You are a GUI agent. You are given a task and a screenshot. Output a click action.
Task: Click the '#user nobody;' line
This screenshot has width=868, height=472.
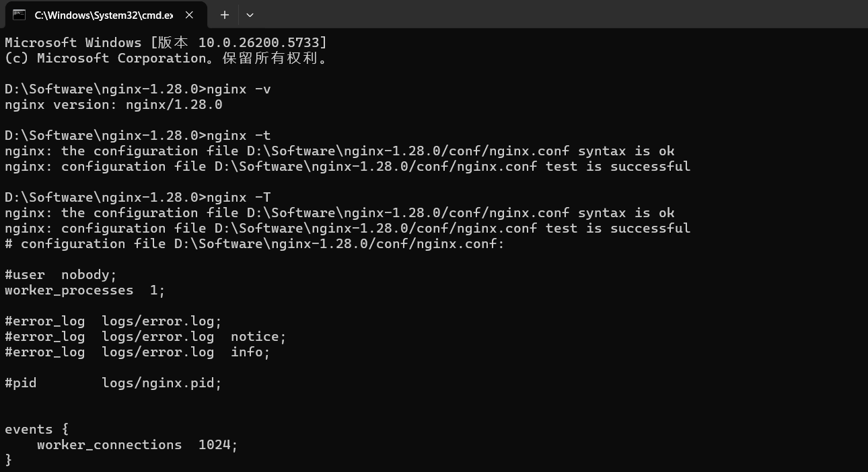click(61, 274)
